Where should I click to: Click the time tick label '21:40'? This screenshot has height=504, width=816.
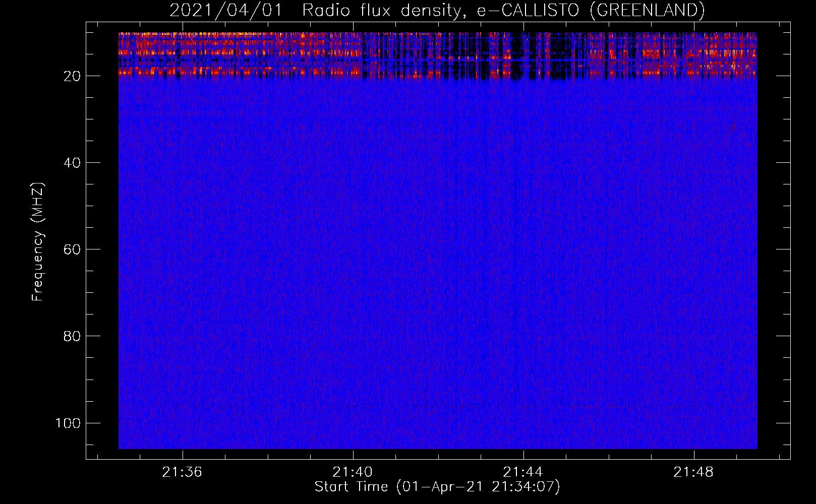(353, 472)
